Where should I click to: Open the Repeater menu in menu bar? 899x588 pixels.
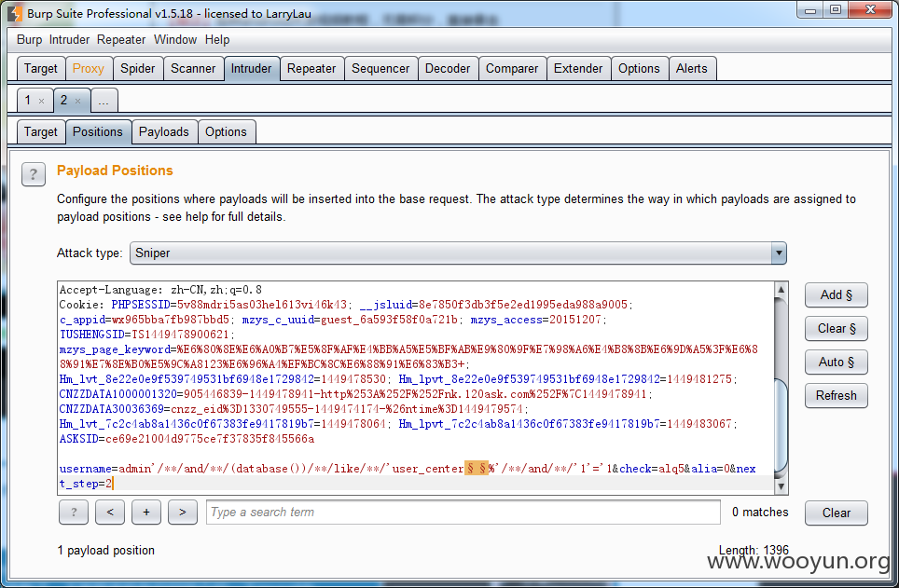pyautogui.click(x=121, y=39)
